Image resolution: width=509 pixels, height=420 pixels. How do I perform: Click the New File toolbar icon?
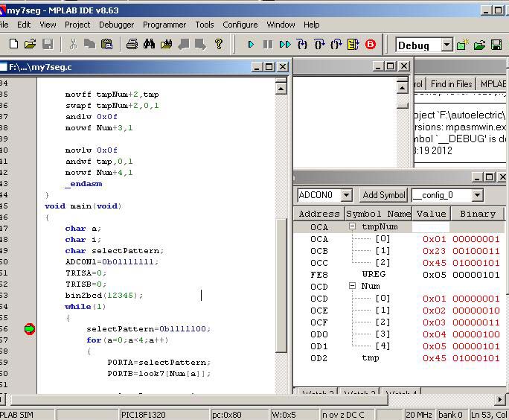point(13,45)
